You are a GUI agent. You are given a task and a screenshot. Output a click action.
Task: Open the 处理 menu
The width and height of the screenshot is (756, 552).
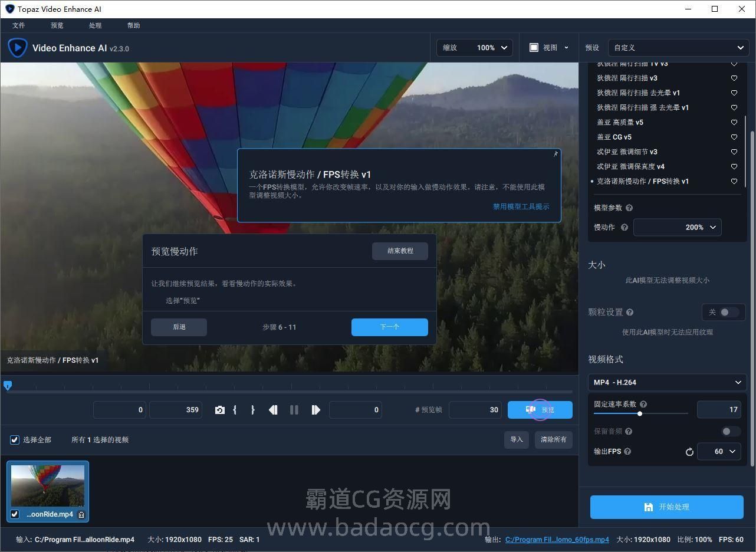point(96,25)
